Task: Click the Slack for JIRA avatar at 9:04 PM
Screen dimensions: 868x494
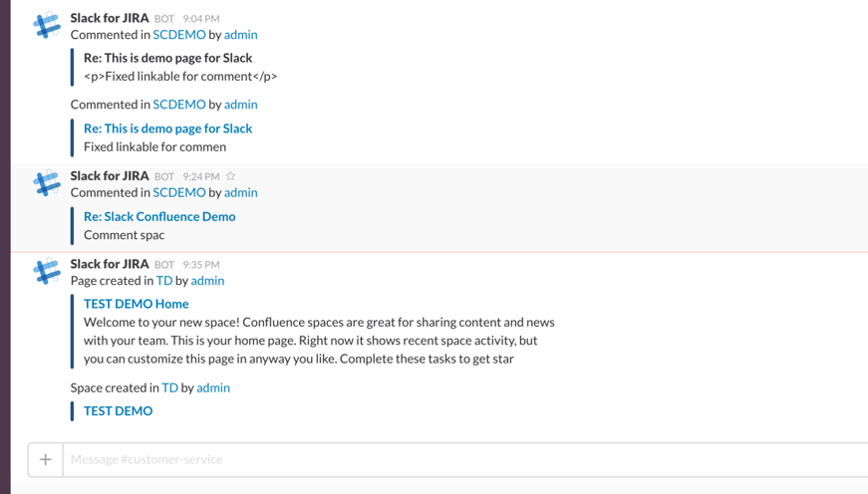Action: pos(46,26)
